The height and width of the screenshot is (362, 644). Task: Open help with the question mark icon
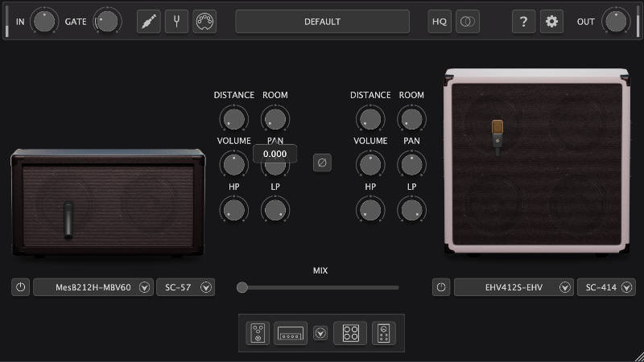tap(524, 22)
